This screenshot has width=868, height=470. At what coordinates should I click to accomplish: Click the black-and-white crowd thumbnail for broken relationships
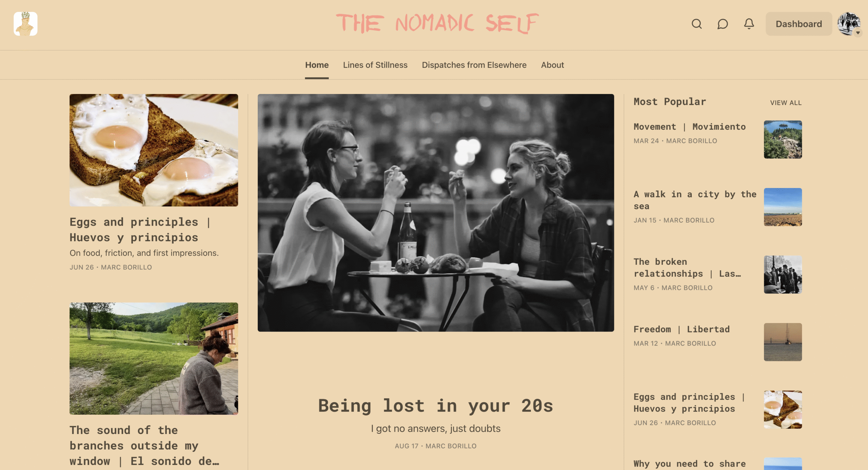coord(783,275)
